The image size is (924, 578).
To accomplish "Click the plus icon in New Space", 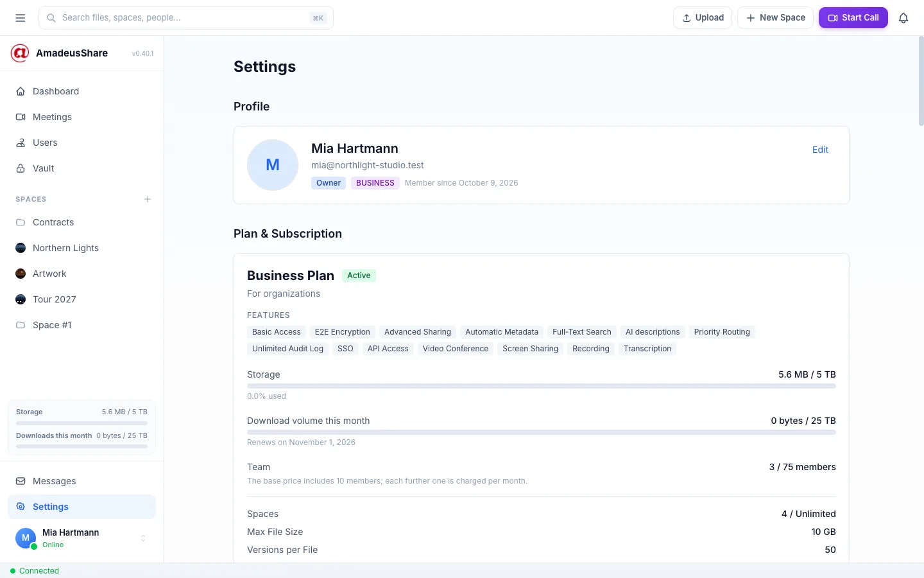I will 751,18.
